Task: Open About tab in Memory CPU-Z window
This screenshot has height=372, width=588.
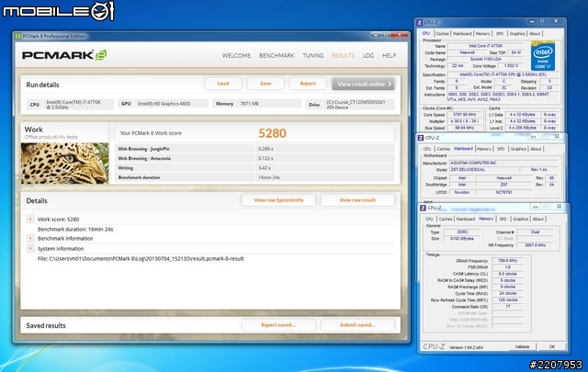Action: coord(538,219)
